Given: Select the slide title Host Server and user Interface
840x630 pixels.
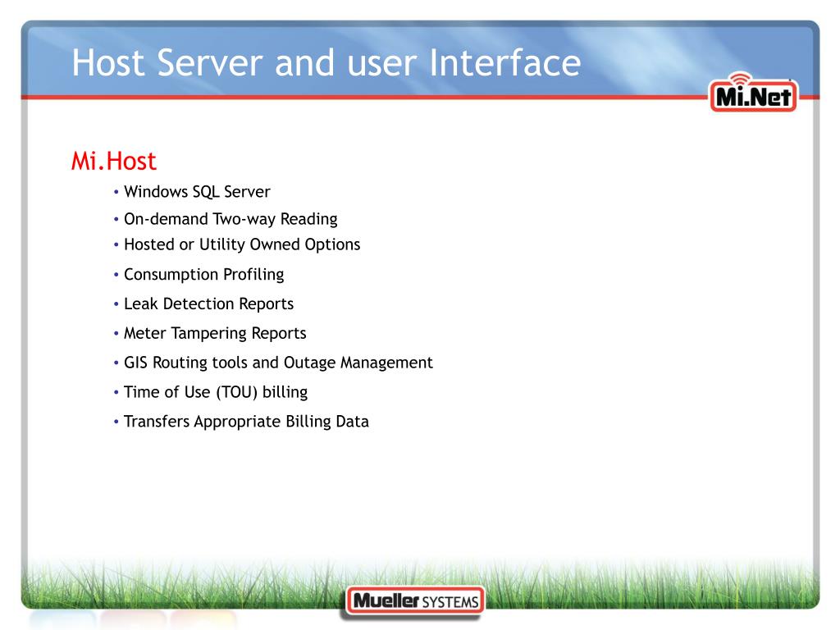Looking at the screenshot, I should (x=326, y=62).
